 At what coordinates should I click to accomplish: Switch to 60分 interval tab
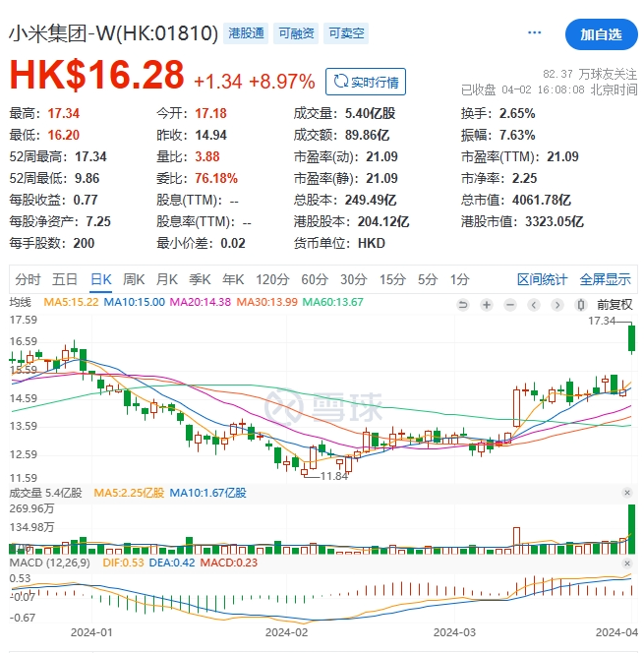pyautogui.click(x=315, y=279)
